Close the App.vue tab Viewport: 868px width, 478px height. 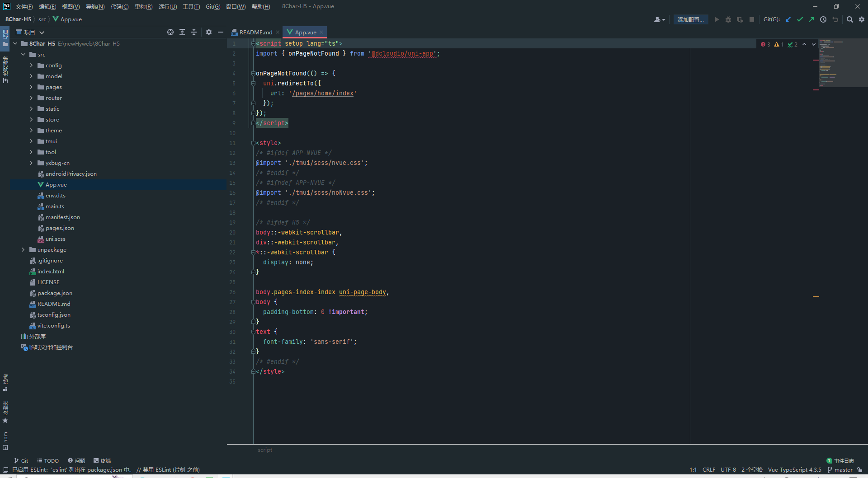pyautogui.click(x=321, y=32)
